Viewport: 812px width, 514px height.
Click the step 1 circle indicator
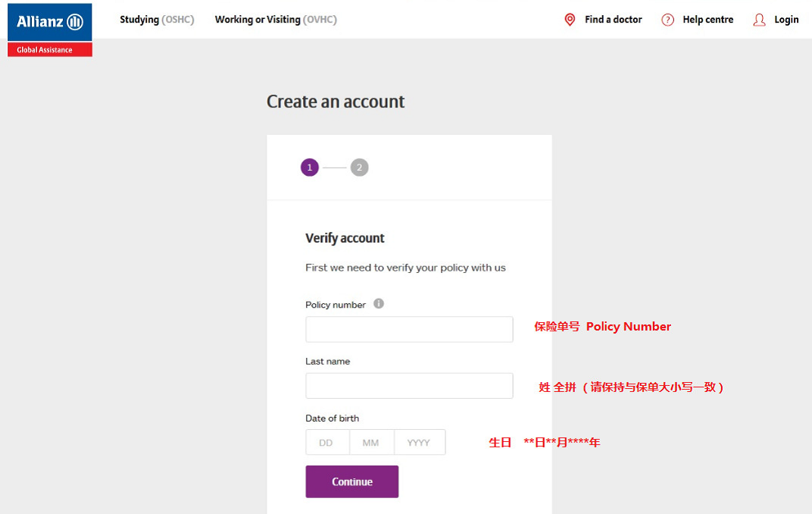click(x=309, y=168)
